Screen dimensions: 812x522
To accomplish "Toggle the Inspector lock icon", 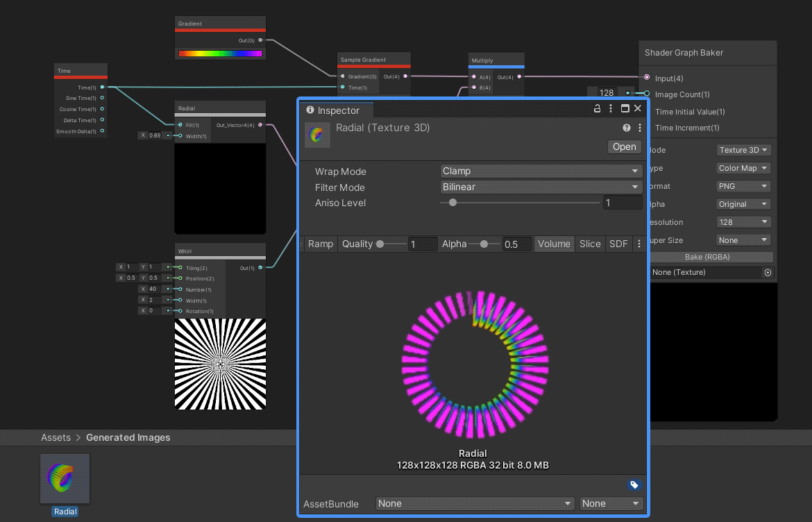I will [597, 109].
